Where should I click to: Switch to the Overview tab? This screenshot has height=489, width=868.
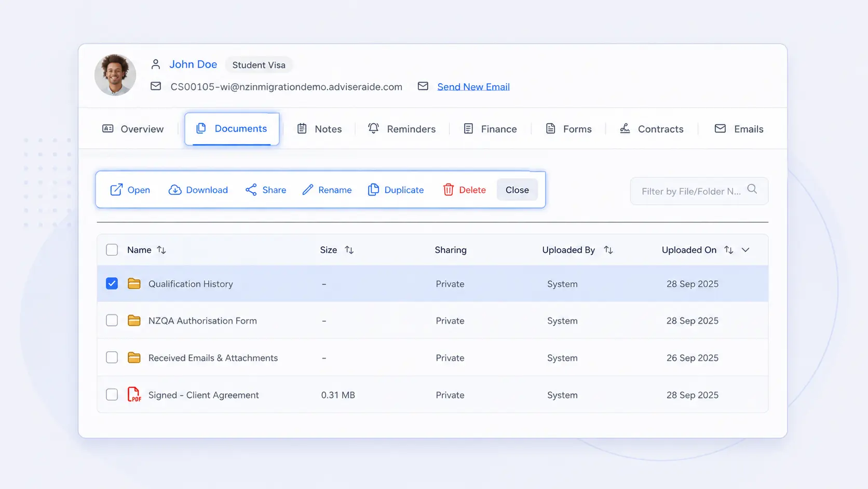pos(133,129)
